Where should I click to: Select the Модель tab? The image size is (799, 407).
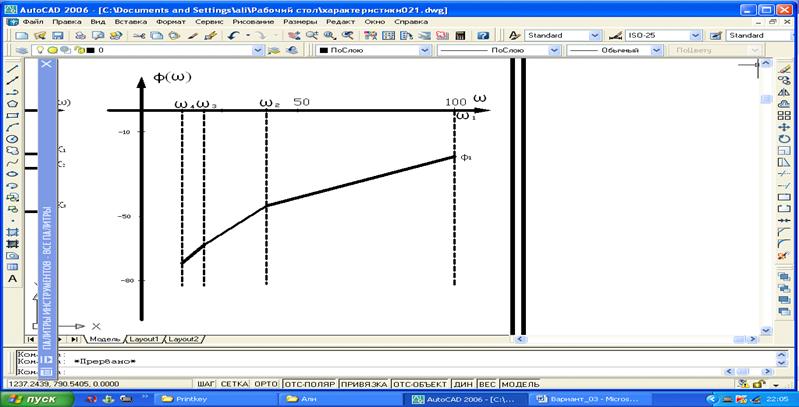pyautogui.click(x=104, y=339)
